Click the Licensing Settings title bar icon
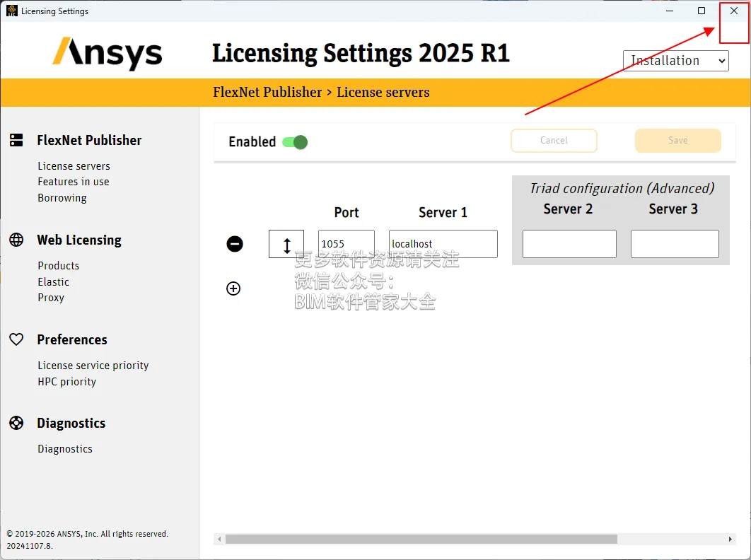751x560 pixels. (x=11, y=11)
